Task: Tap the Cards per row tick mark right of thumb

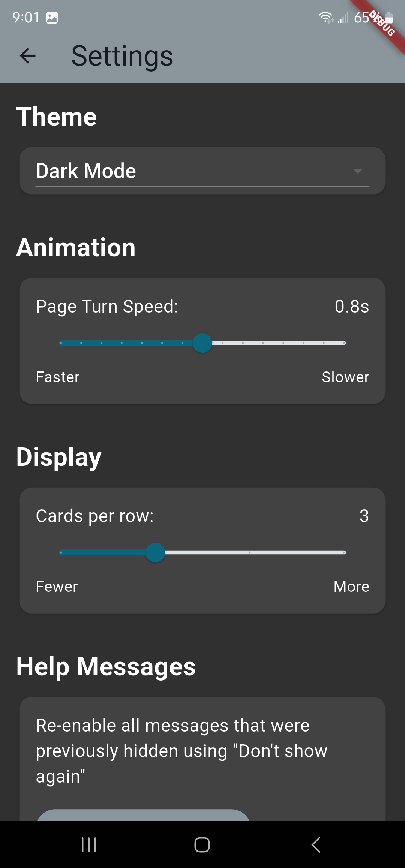Action: coord(249,552)
